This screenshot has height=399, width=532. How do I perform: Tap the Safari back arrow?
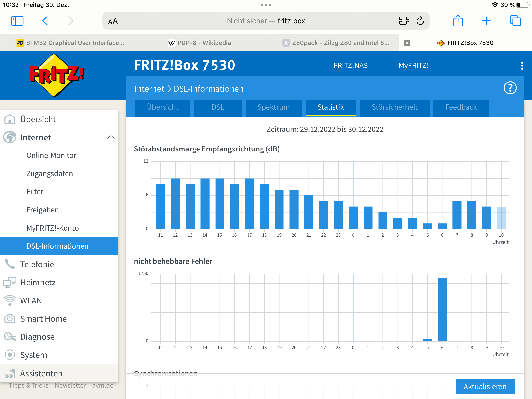45,21
